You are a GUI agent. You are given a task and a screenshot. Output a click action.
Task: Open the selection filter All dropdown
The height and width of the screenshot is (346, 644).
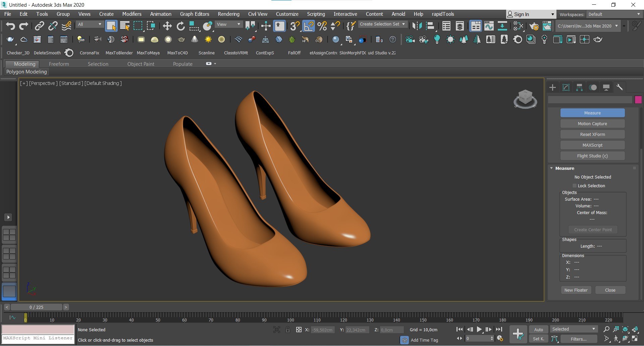pos(89,24)
